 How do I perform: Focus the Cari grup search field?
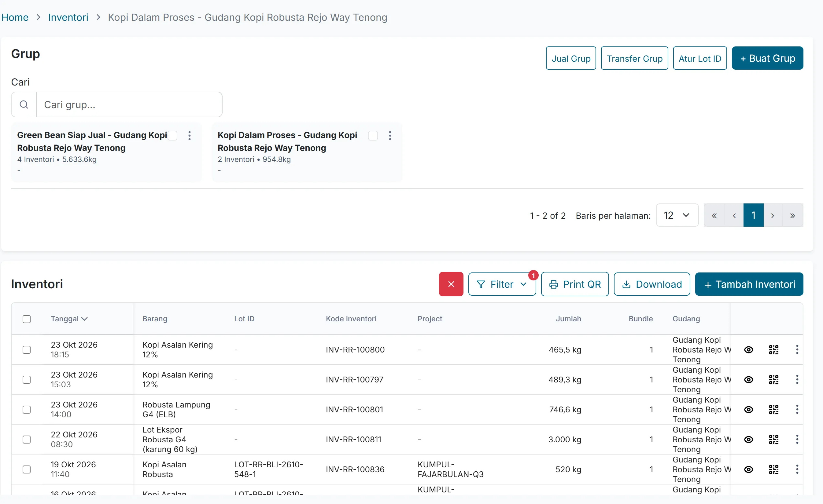[x=129, y=104]
